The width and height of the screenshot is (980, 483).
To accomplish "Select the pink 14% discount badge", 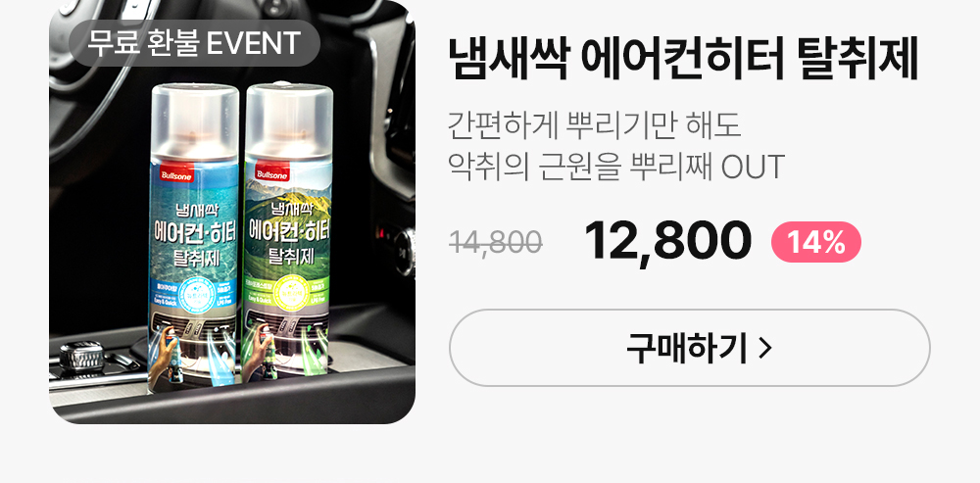I will [815, 242].
